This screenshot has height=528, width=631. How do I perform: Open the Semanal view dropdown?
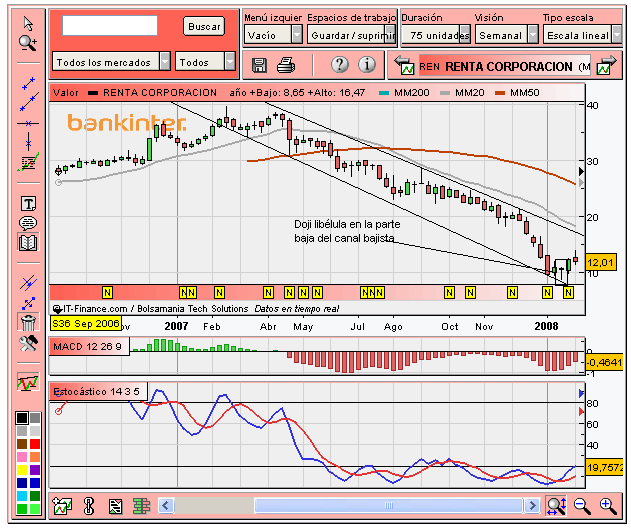tap(506, 35)
